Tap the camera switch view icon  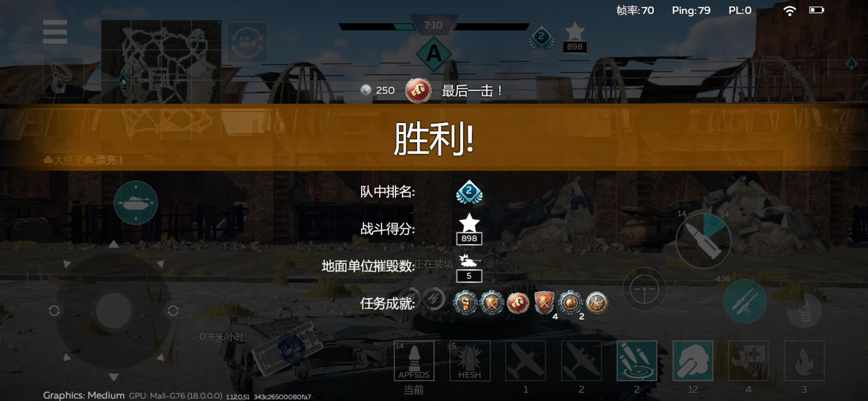[x=247, y=42]
